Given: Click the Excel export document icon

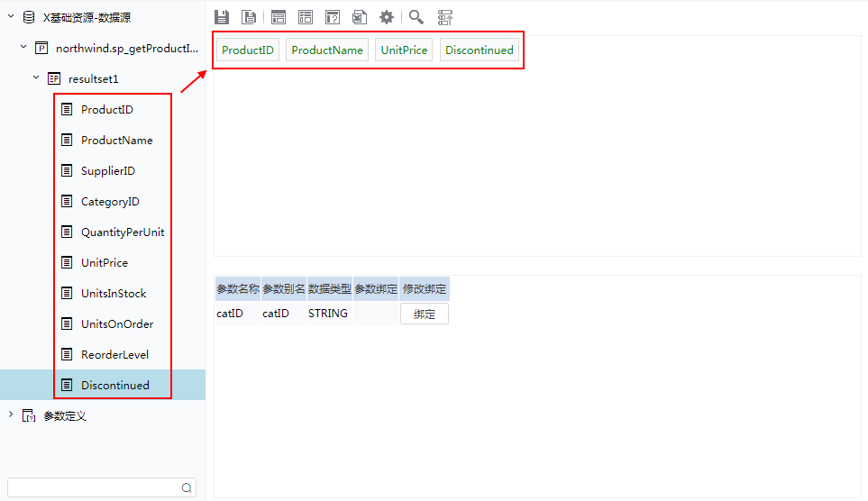Looking at the screenshot, I should [x=360, y=17].
